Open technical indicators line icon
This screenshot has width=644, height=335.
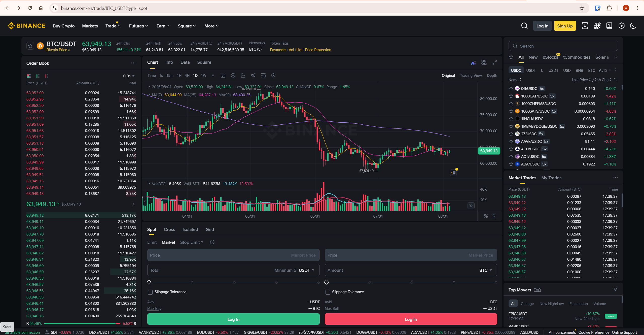click(243, 76)
